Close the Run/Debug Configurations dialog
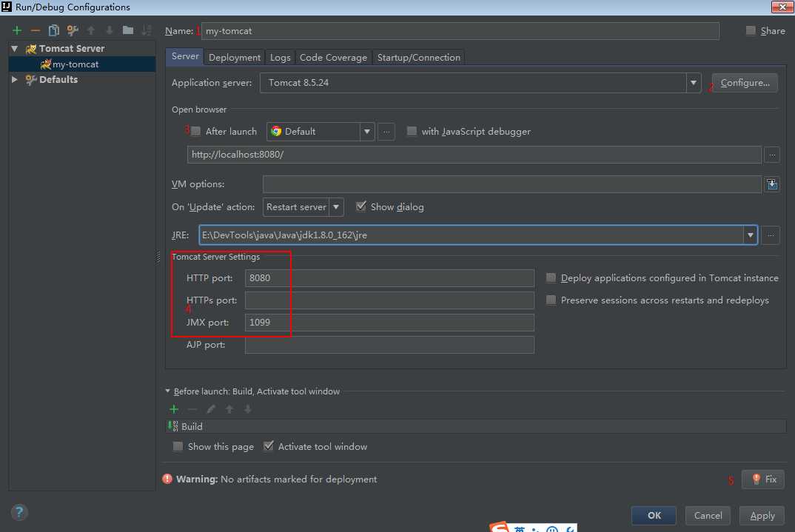 782,7
